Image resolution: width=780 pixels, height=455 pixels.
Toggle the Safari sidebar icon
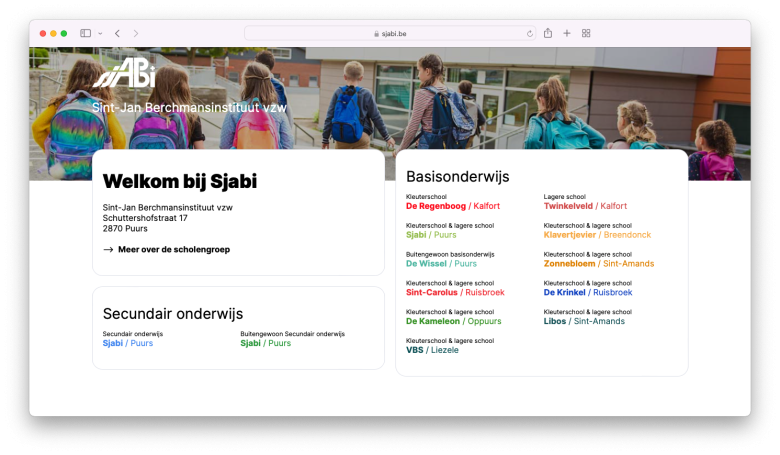86,33
